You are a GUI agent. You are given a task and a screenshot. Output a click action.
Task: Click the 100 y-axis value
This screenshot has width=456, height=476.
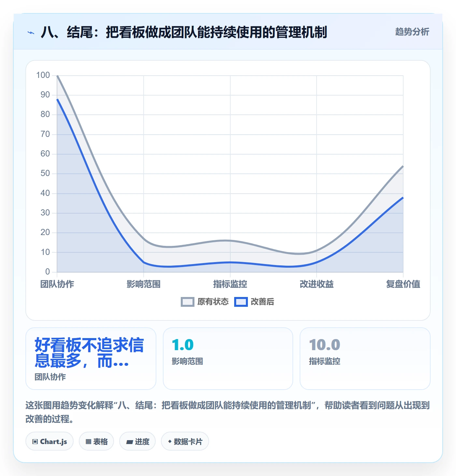[43, 75]
